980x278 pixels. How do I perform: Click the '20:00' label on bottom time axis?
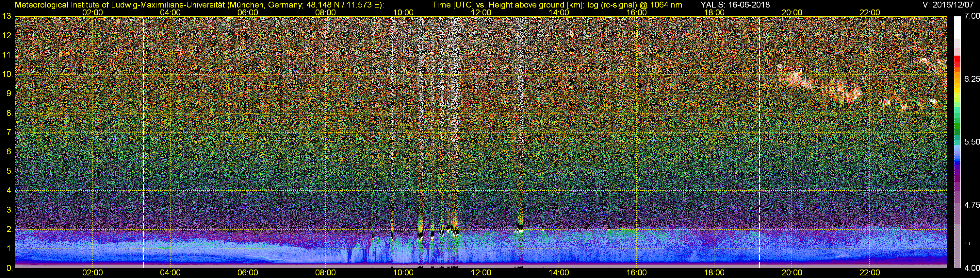pyautogui.click(x=792, y=273)
